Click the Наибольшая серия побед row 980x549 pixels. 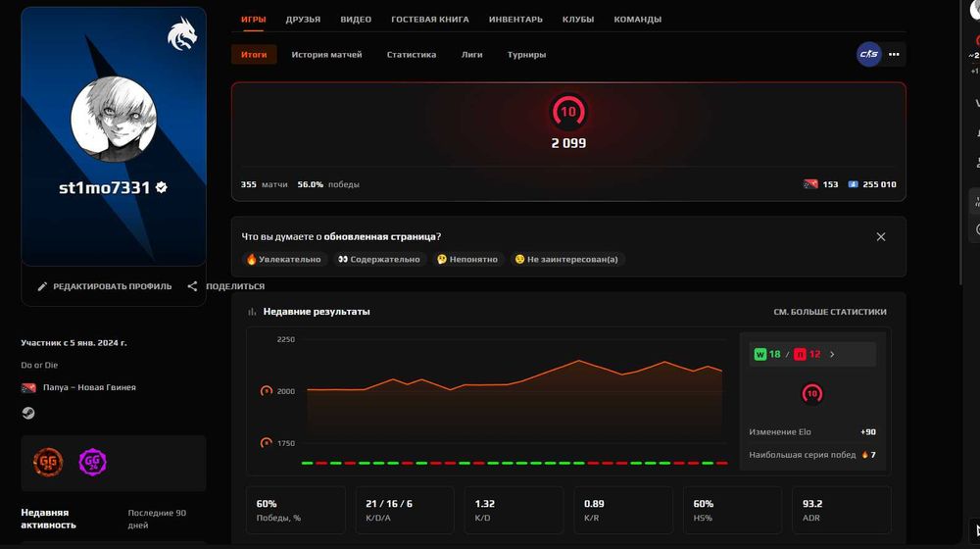click(x=811, y=455)
